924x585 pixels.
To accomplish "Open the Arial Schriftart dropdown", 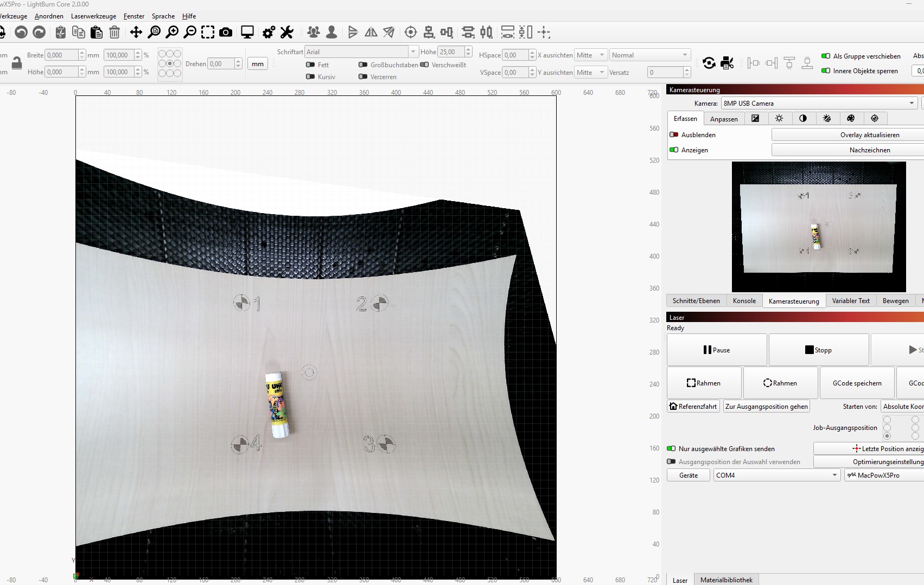I will pyautogui.click(x=413, y=51).
